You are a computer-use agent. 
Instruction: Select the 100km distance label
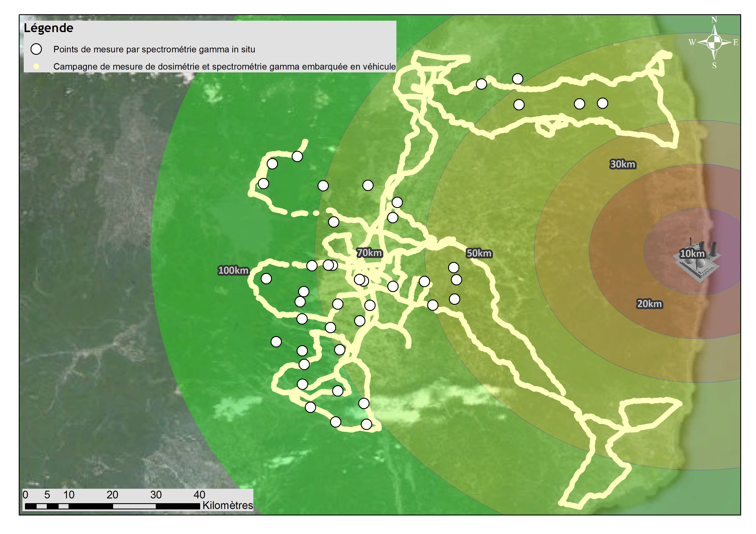(233, 270)
